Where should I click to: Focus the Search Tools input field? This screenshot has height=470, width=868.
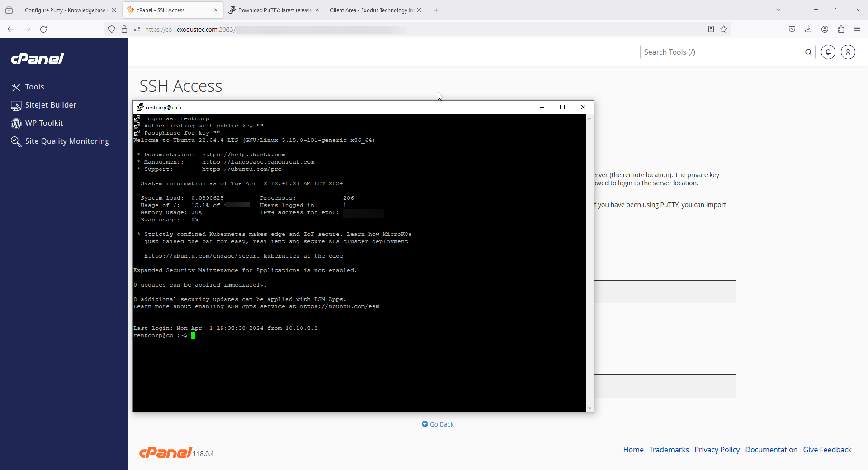pos(721,52)
